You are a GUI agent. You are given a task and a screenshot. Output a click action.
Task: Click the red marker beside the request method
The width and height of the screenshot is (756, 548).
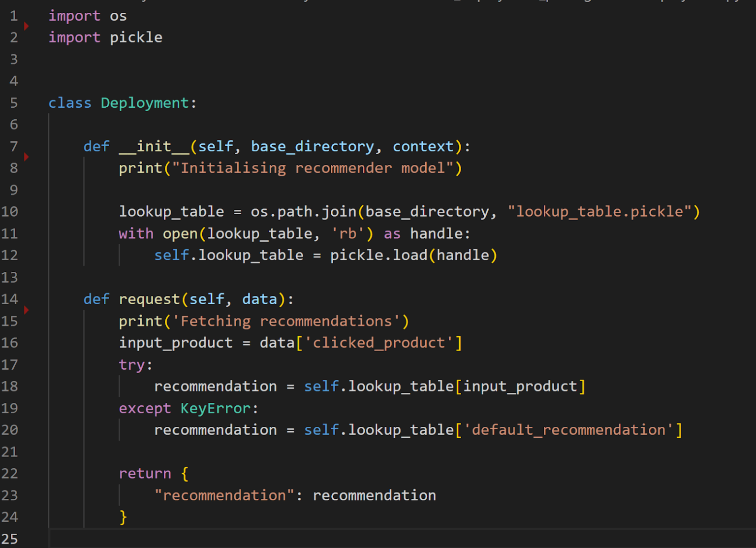tap(27, 310)
